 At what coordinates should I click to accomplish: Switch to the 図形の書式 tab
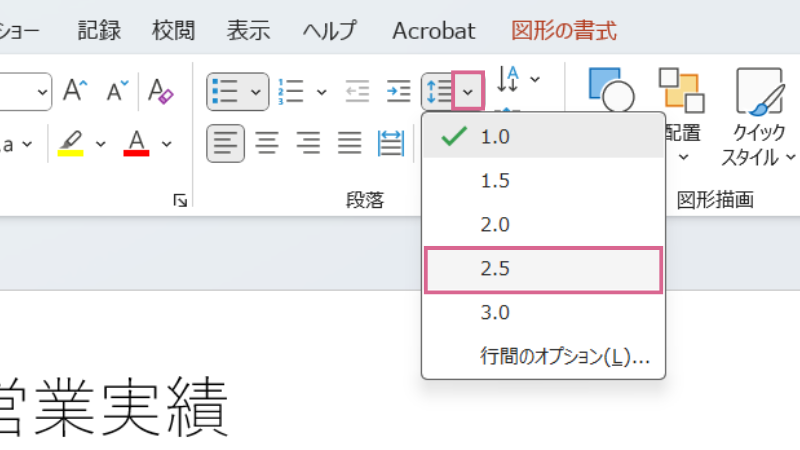tap(563, 30)
